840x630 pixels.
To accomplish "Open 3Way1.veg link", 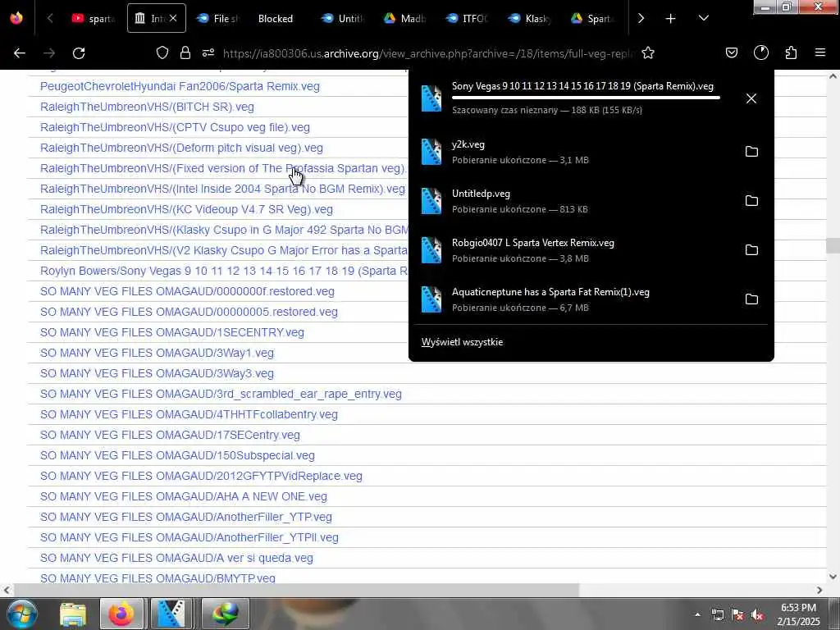I will 157,353.
